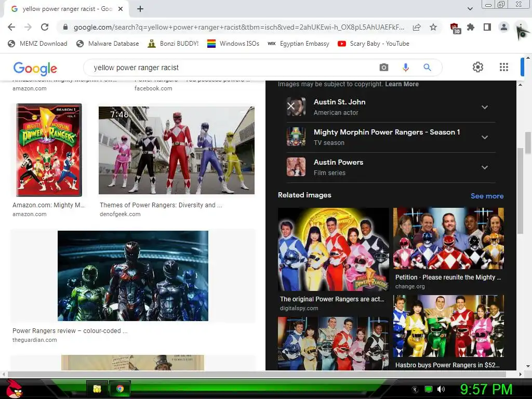Click the preview panel vertical scrollbar thumb

[520, 191]
